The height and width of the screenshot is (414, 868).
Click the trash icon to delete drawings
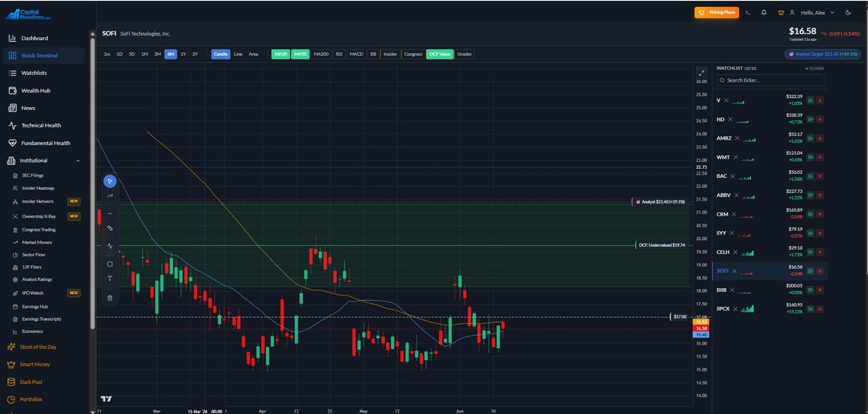click(110, 297)
